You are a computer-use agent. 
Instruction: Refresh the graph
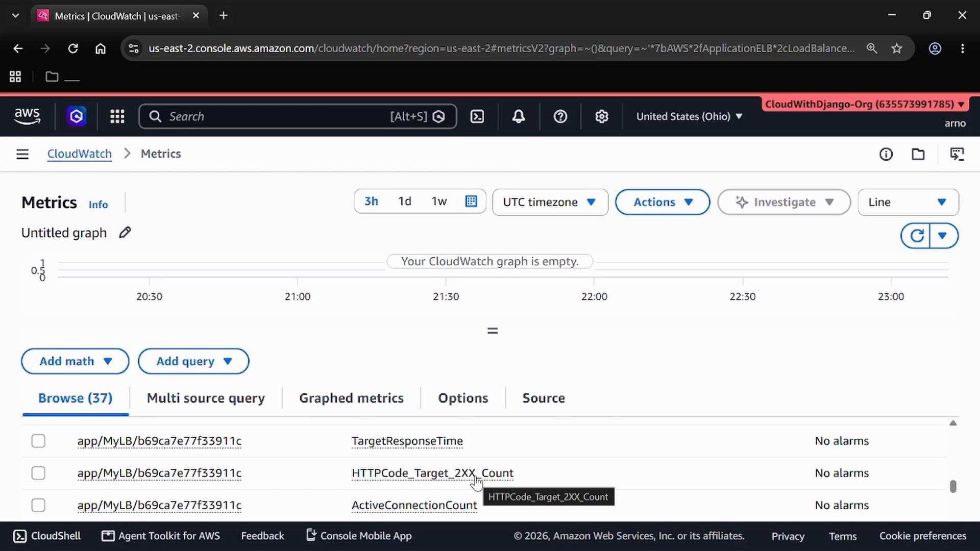coord(917,236)
